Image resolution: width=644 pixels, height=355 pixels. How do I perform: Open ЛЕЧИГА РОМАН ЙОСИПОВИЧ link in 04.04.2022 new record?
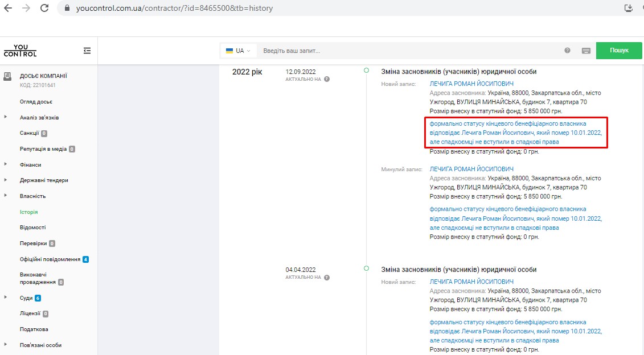point(471,282)
